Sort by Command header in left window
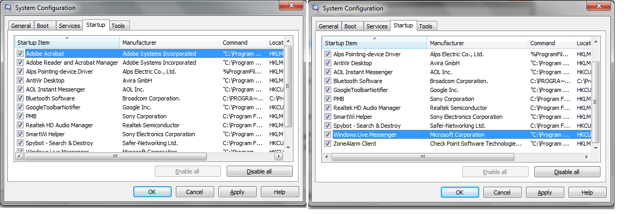The height and width of the screenshot is (214, 644). (x=244, y=43)
